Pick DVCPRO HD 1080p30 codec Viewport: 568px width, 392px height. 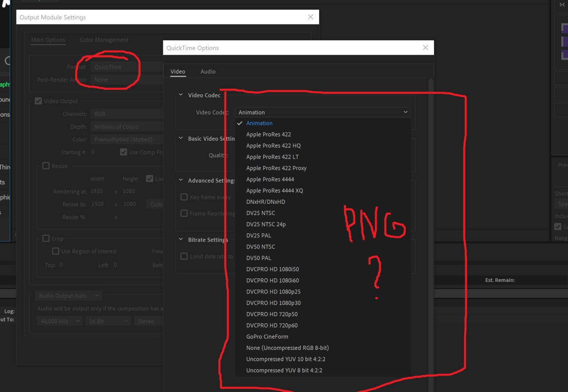point(323,303)
